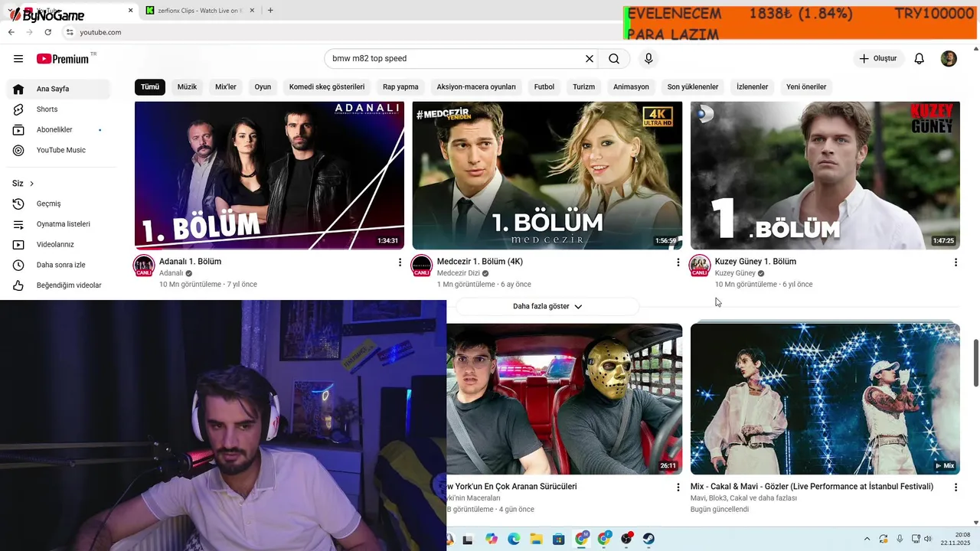This screenshot has height=551, width=980.
Task: Select the Son yüklenenler chip
Action: tap(693, 87)
